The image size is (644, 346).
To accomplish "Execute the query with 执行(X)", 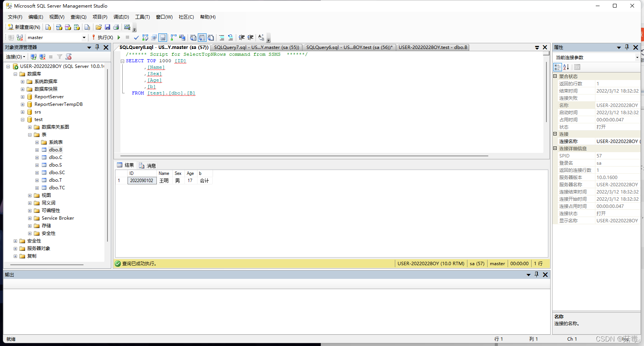I will [x=103, y=38].
